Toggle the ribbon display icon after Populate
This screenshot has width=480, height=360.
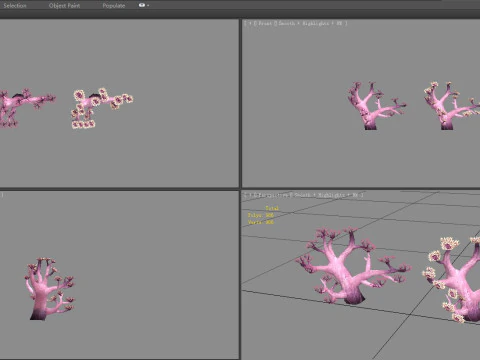tap(142, 5)
